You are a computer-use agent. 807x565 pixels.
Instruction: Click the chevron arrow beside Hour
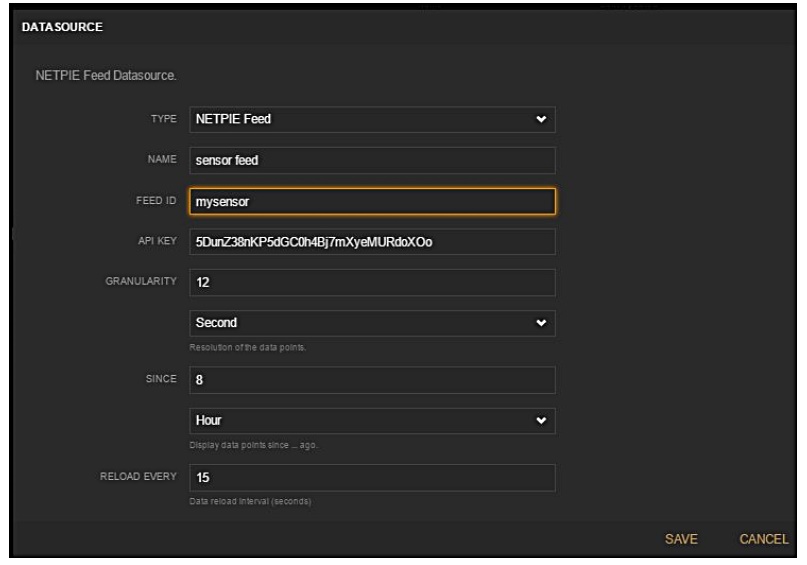[x=542, y=421]
